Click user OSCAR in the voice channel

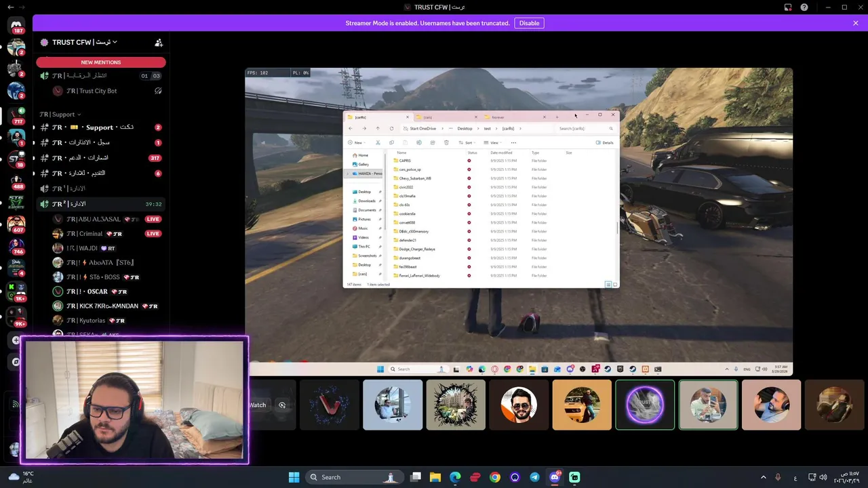[x=92, y=291]
